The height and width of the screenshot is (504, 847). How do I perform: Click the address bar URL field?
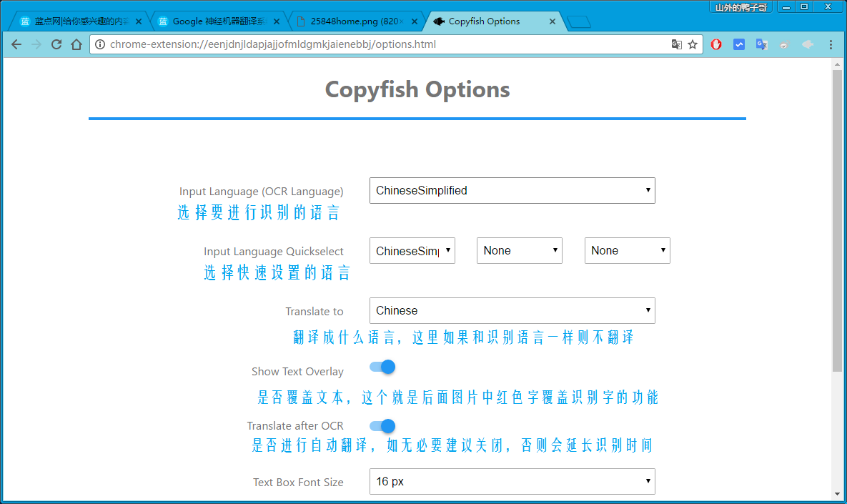[x=379, y=44]
